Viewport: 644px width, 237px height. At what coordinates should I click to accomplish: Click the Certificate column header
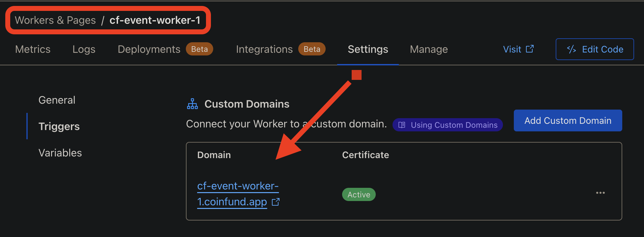366,155
